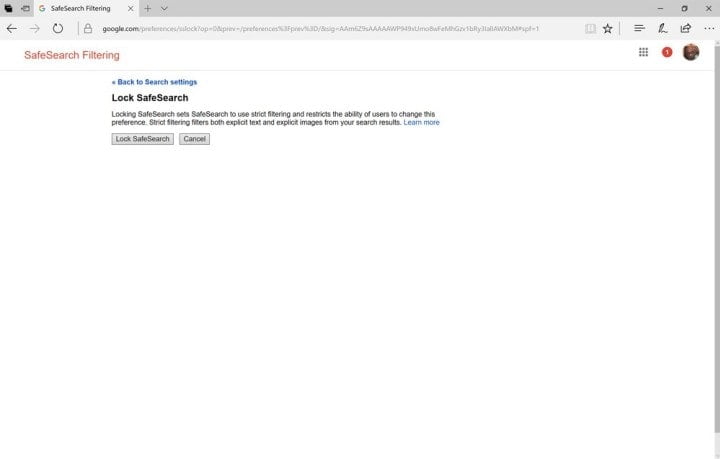The width and height of the screenshot is (720, 459).
Task: Go back to Search settings link
Action: pos(154,82)
